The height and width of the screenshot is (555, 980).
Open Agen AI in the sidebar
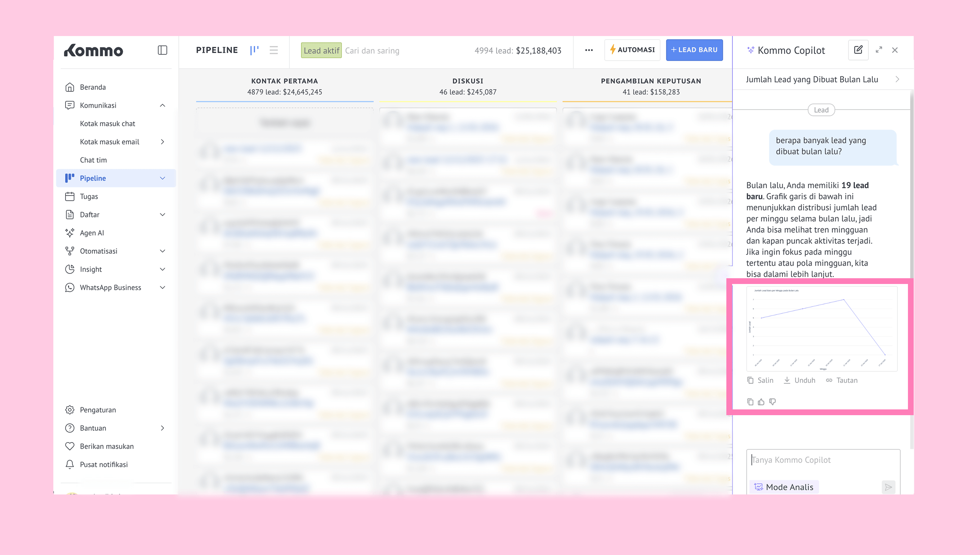[x=92, y=233]
